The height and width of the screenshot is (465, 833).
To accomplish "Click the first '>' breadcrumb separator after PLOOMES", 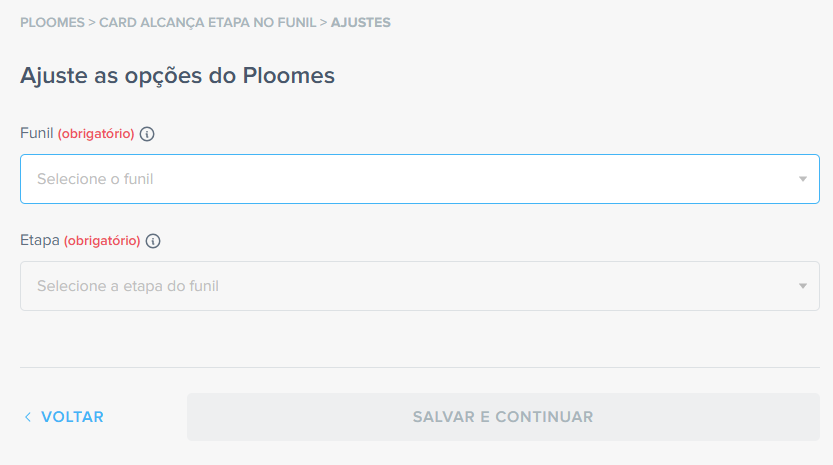I will pyautogui.click(x=92, y=22).
